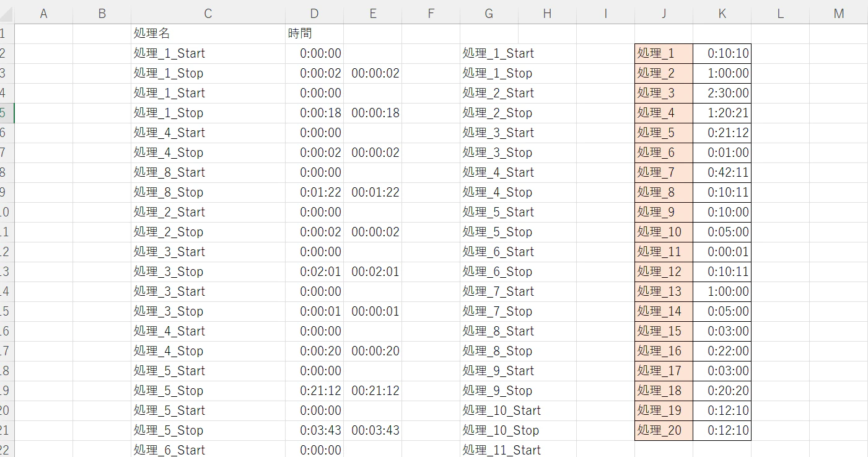Select the 00:01:22 cell in column E
This screenshot has height=457, width=868.
click(x=372, y=192)
